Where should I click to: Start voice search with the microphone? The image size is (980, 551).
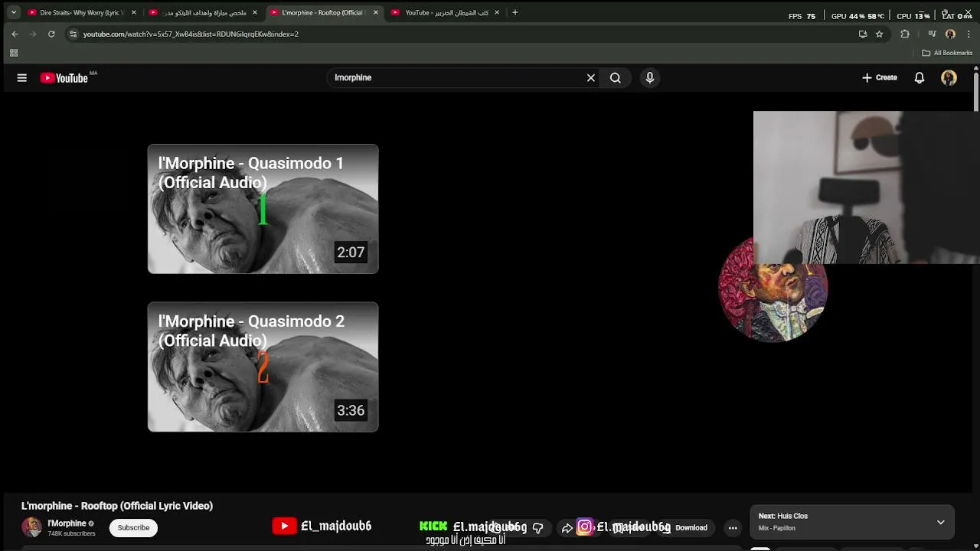(649, 77)
